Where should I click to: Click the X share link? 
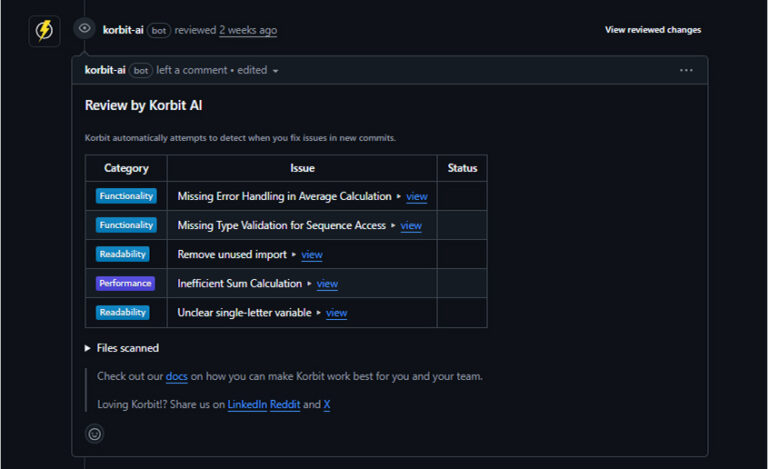click(x=327, y=405)
